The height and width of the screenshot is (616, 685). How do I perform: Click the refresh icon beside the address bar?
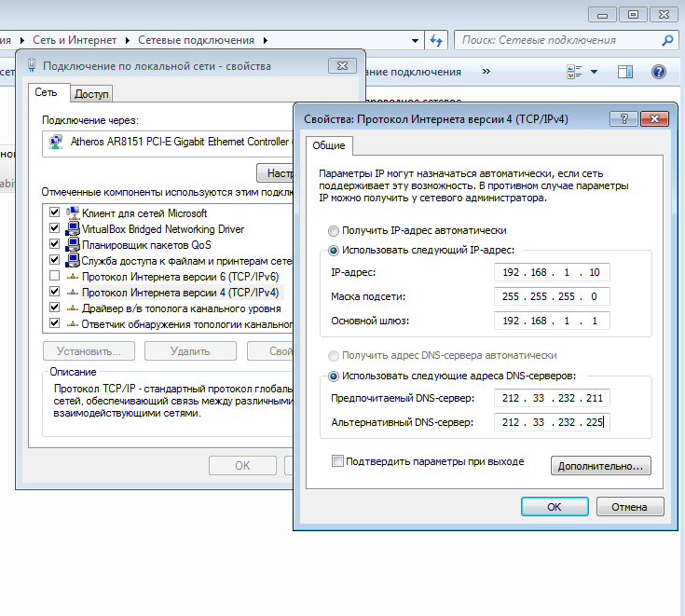[x=436, y=40]
